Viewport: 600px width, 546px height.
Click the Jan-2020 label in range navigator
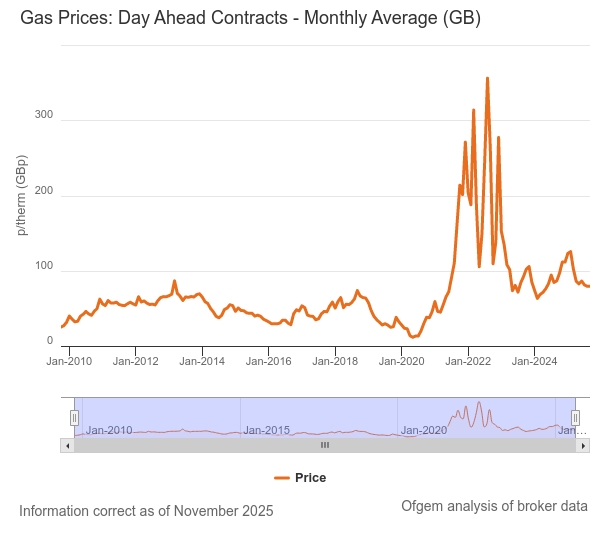[424, 430]
